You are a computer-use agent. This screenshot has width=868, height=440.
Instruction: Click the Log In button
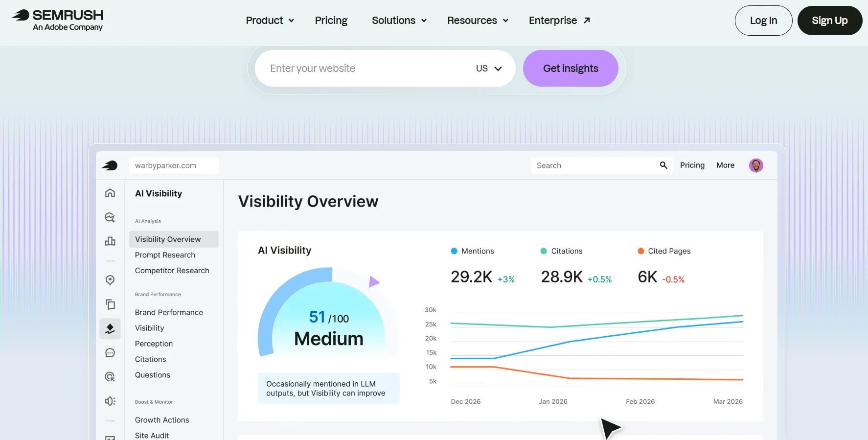pos(763,21)
